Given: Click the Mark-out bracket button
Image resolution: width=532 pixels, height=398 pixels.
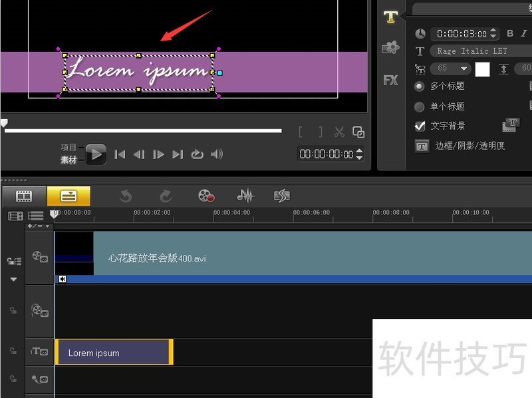Looking at the screenshot, I should (321, 132).
